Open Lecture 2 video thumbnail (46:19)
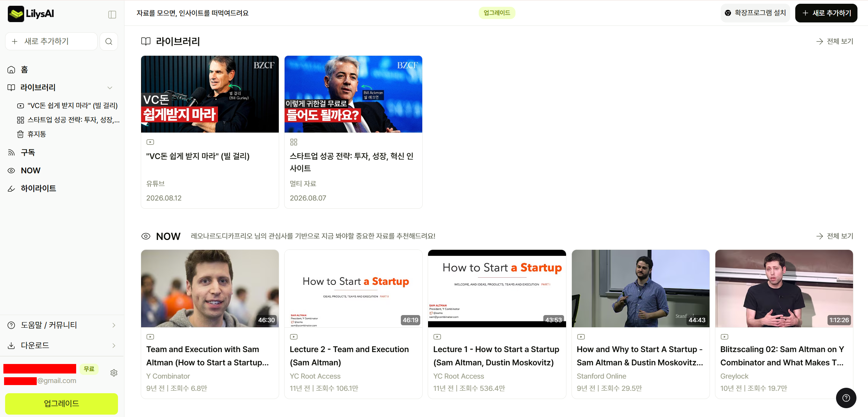 (353, 289)
